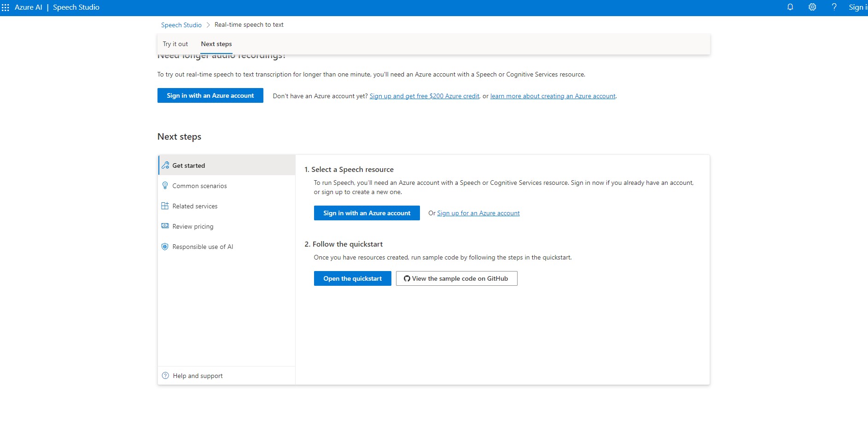Click the GitHub logo icon

(x=407, y=278)
